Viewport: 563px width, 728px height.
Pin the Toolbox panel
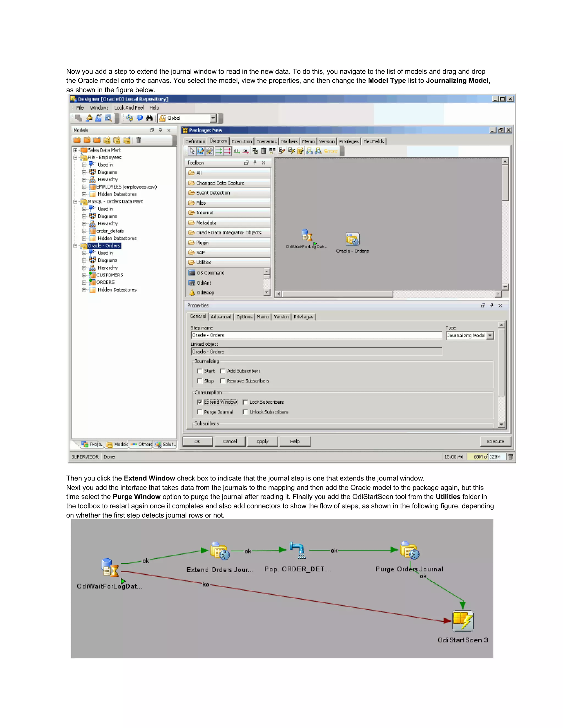[x=255, y=163]
